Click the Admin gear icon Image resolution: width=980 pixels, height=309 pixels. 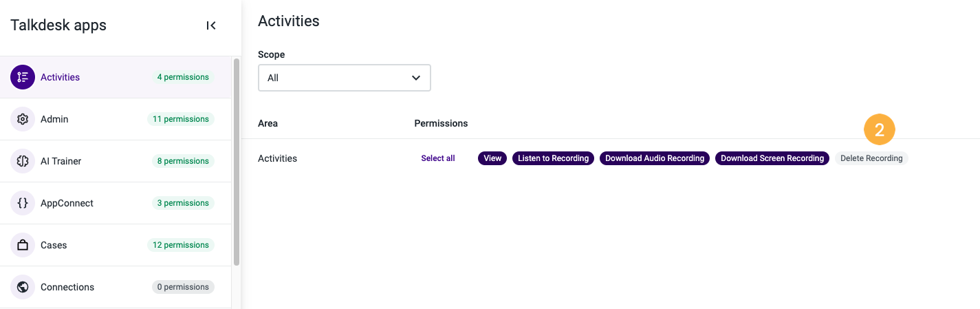23,119
